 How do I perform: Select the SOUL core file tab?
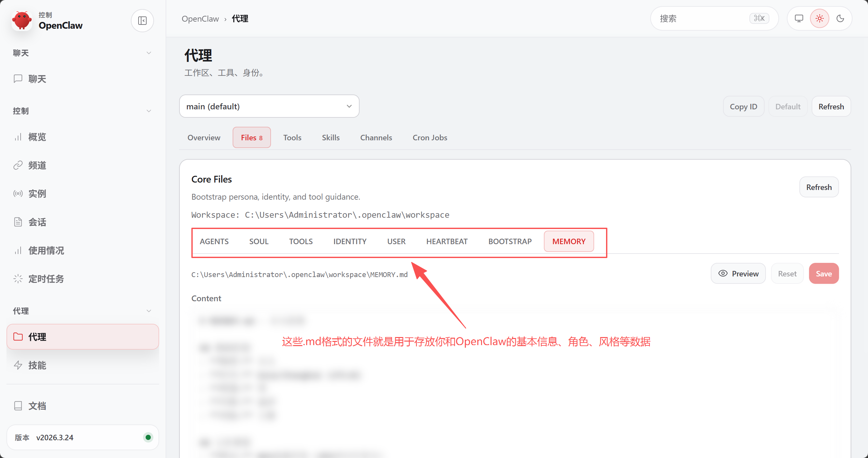[258, 242]
